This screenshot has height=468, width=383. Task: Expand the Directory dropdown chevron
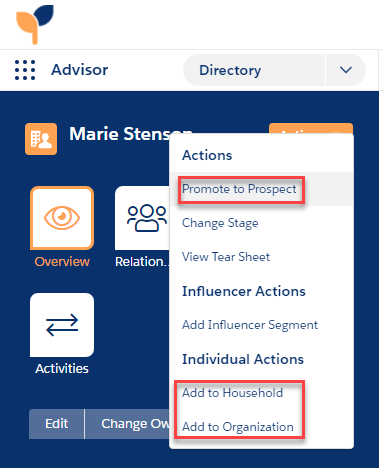tap(346, 70)
